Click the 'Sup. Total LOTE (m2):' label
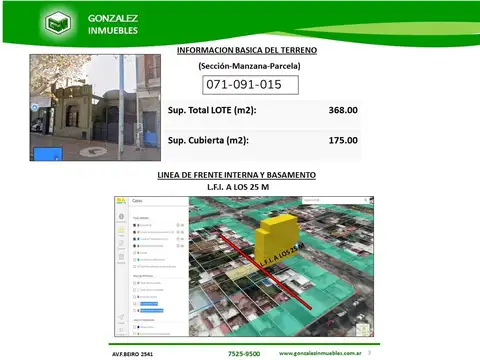The width and height of the screenshot is (480, 360). 212,110
